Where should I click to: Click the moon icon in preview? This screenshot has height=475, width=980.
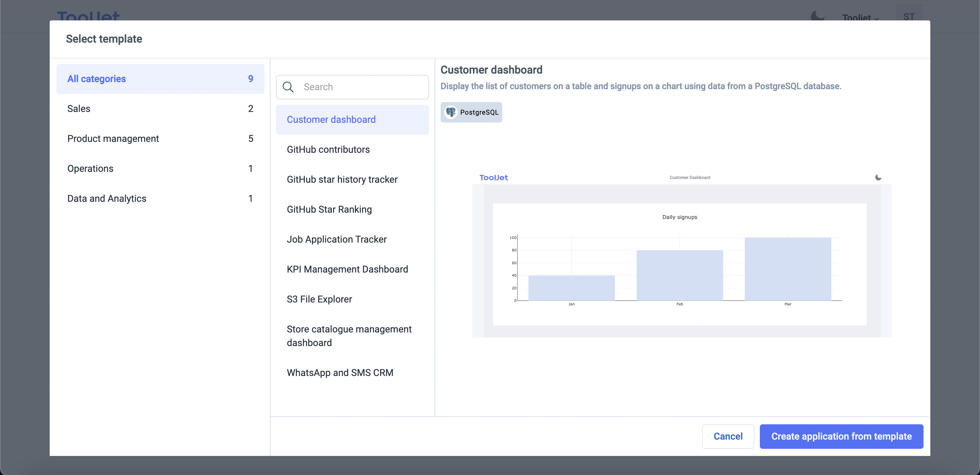878,178
